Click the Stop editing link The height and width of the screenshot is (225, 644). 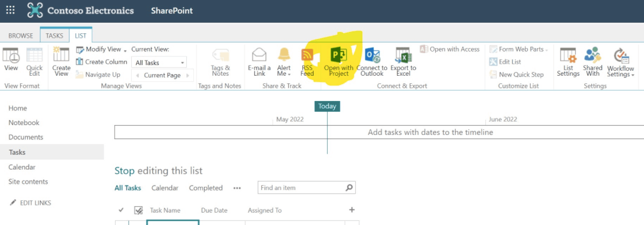click(124, 170)
